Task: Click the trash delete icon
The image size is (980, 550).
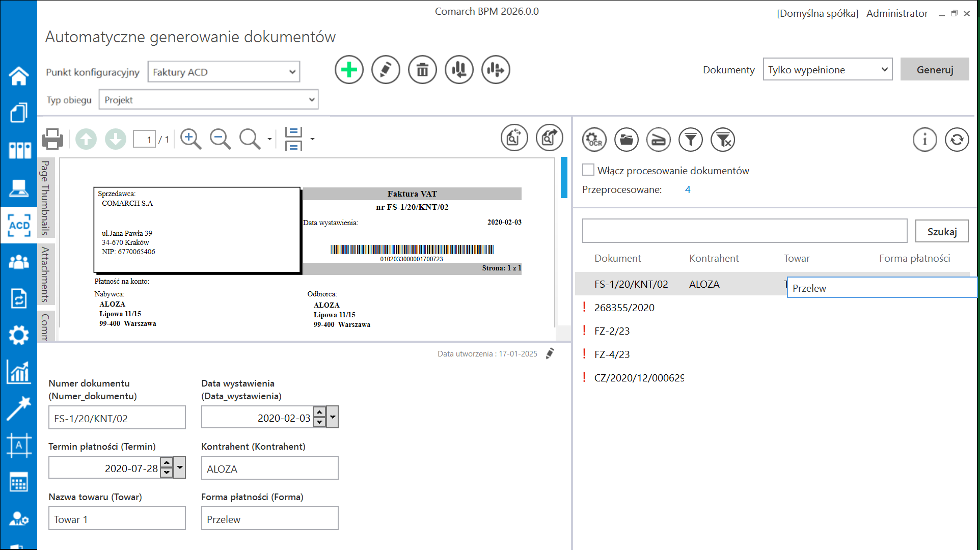Action: [x=422, y=70]
